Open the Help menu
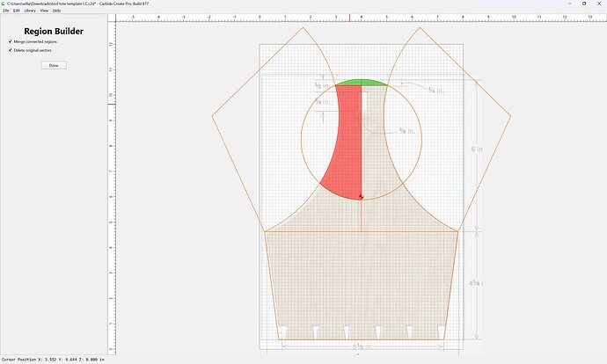This screenshot has width=607, height=364. 56,11
